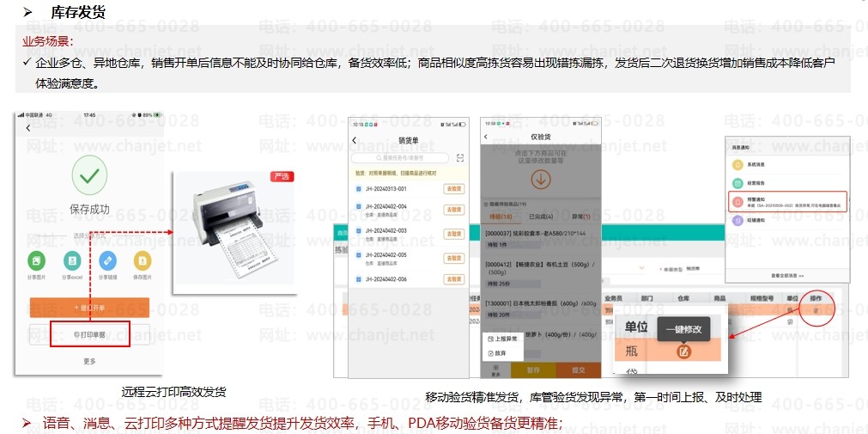Tap document icon of JH-20240402-004
The width and height of the screenshot is (868, 434).
coord(359,206)
